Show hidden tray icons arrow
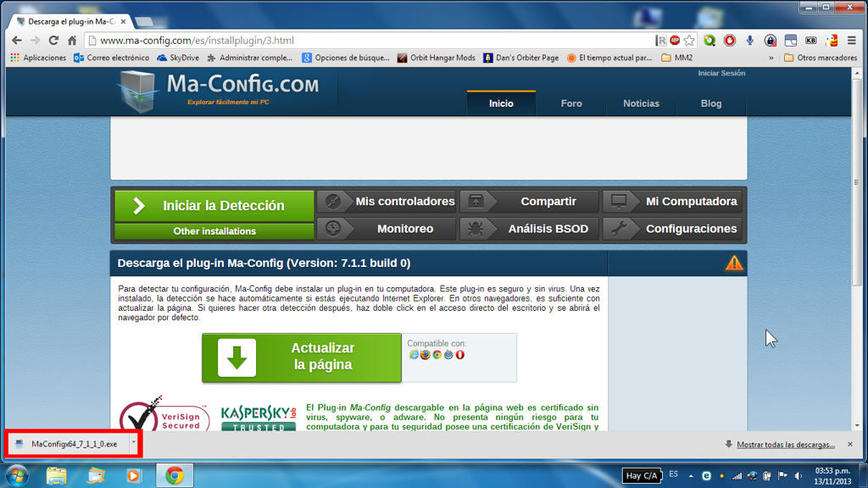Viewport: 868px width, 488px height. point(691,476)
